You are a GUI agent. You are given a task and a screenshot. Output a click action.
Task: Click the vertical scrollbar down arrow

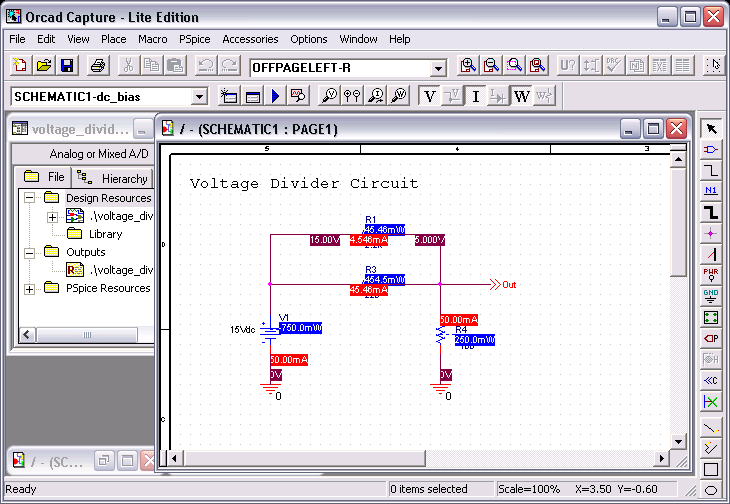coord(678,442)
